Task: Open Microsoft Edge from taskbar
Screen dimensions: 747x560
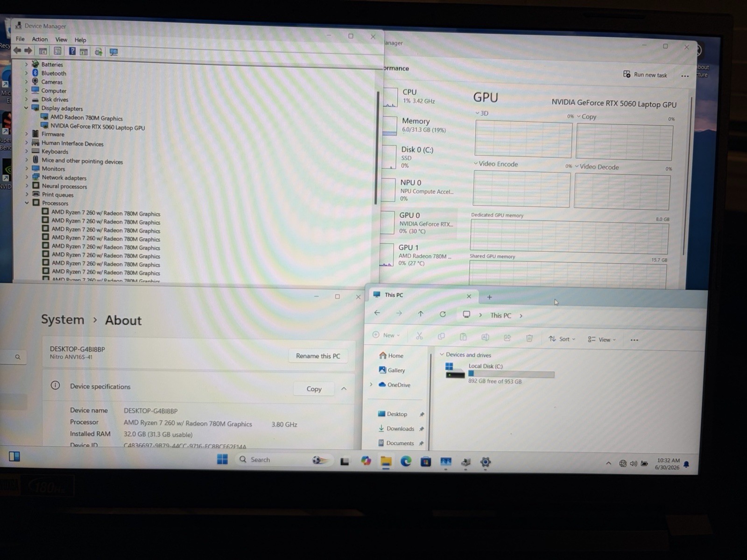Action: (x=406, y=462)
